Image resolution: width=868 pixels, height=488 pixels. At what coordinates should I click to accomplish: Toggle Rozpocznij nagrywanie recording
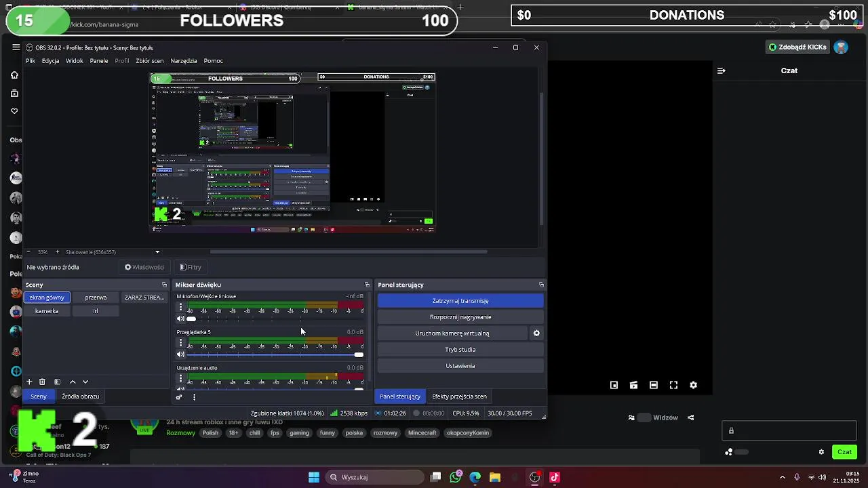click(460, 317)
